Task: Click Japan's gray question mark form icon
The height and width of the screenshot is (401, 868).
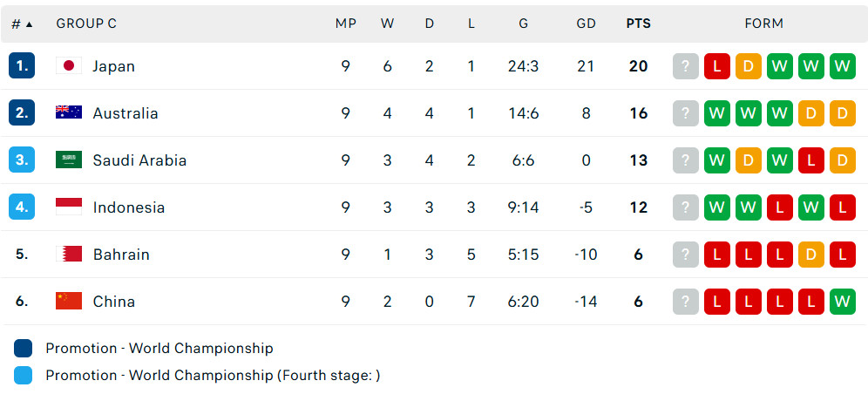Action: pos(686,66)
